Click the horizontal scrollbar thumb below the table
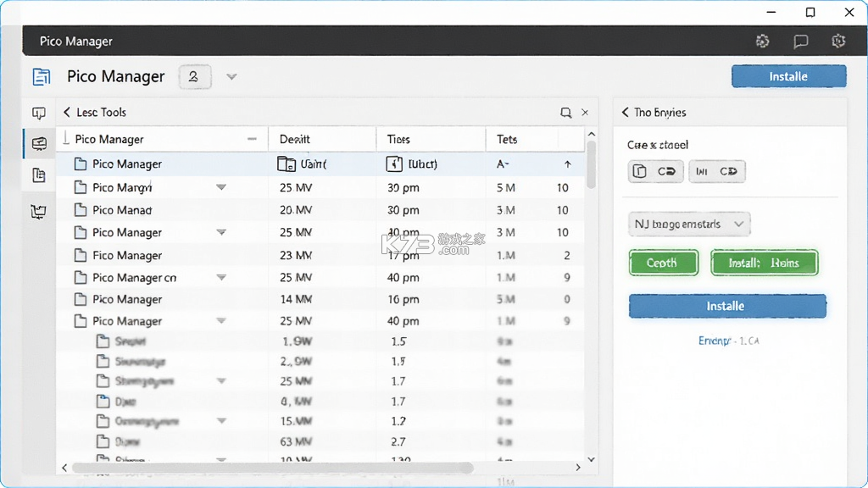868x488 pixels. point(273,468)
